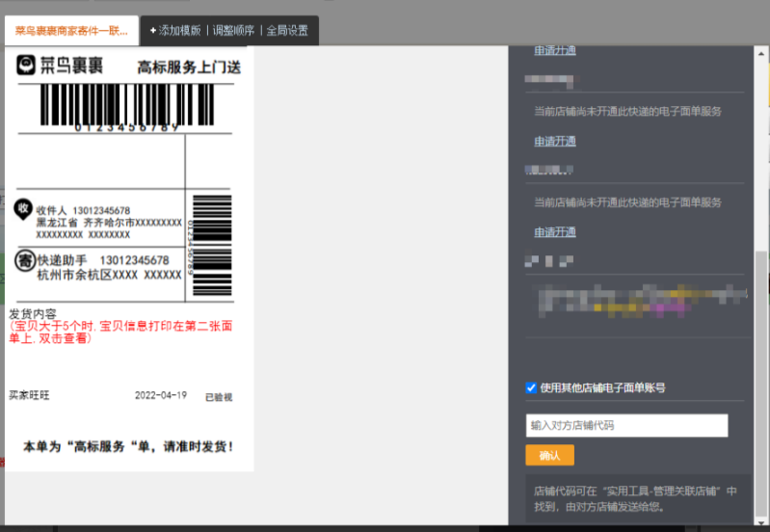
Task: Click 添加模板 to add a template
Action: pos(174,31)
